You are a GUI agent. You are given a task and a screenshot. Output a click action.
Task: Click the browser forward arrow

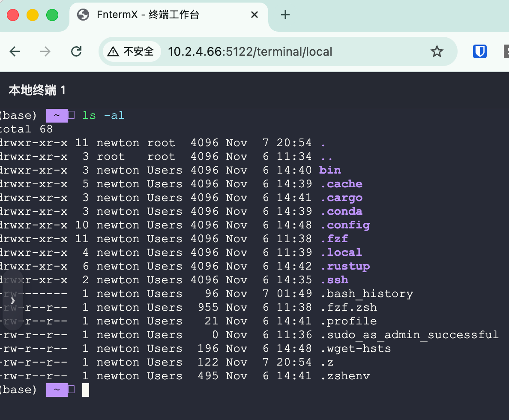point(45,51)
